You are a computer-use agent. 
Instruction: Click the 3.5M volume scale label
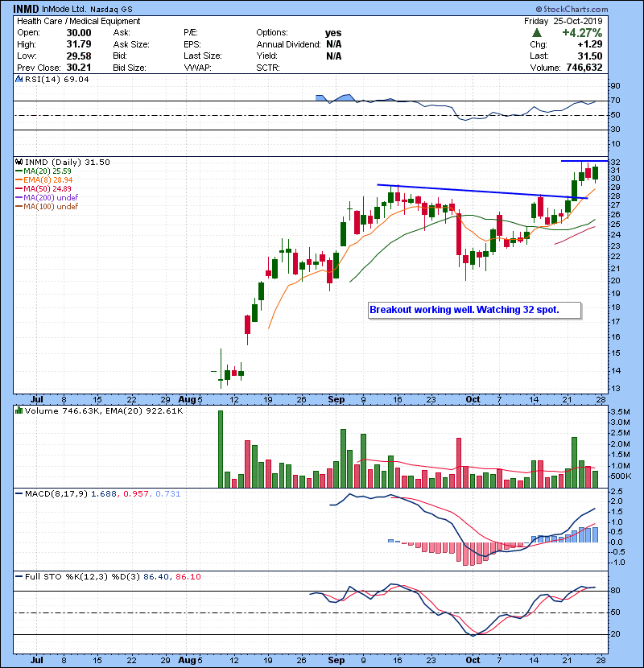620,411
